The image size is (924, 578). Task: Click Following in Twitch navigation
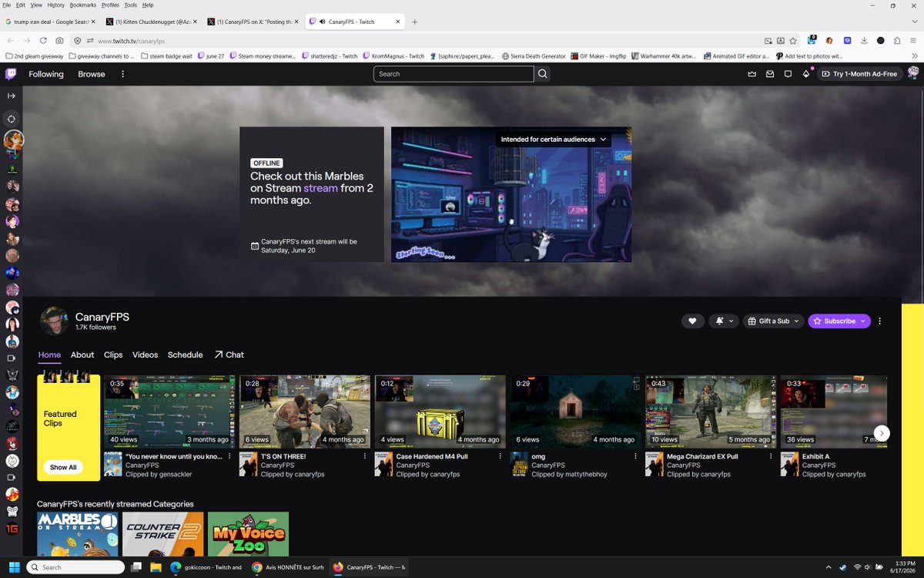46,74
